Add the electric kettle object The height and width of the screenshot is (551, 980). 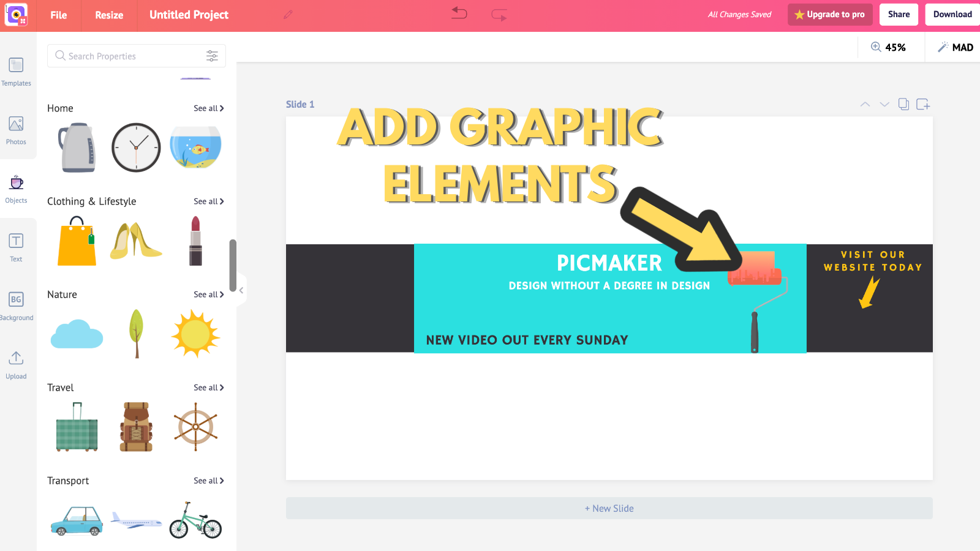(77, 148)
